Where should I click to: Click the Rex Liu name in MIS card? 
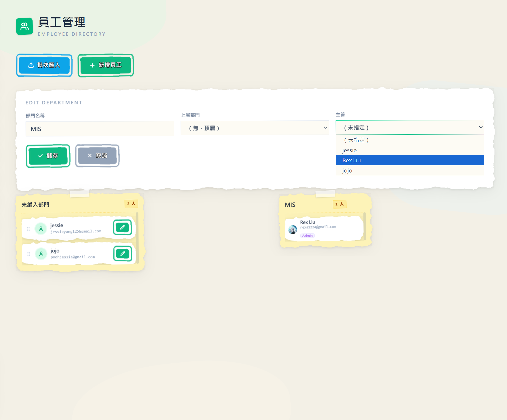[308, 222]
